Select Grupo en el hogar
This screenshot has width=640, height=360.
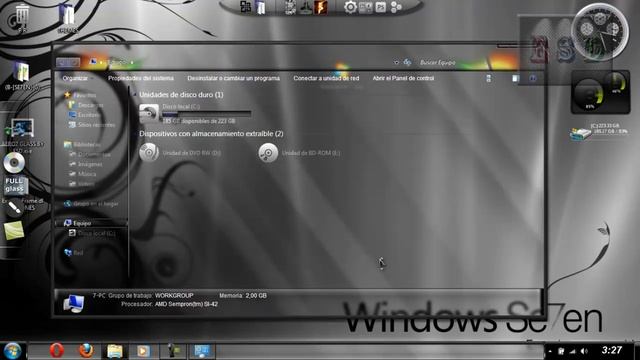[91, 204]
